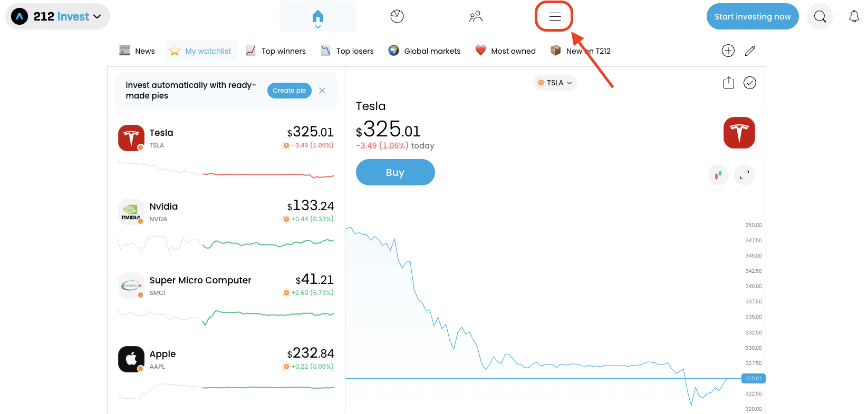Image resolution: width=868 pixels, height=414 pixels.
Task: Click Start investing now
Action: 752,17
